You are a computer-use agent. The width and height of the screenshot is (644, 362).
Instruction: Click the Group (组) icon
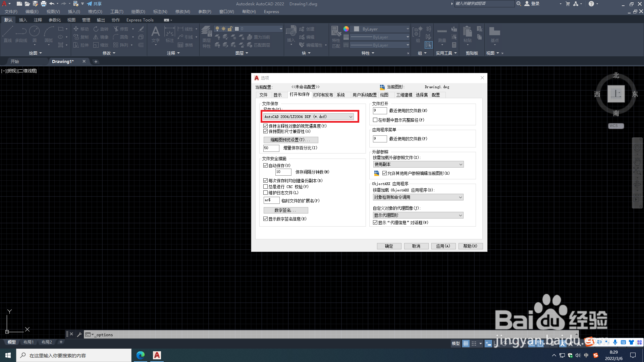click(418, 34)
